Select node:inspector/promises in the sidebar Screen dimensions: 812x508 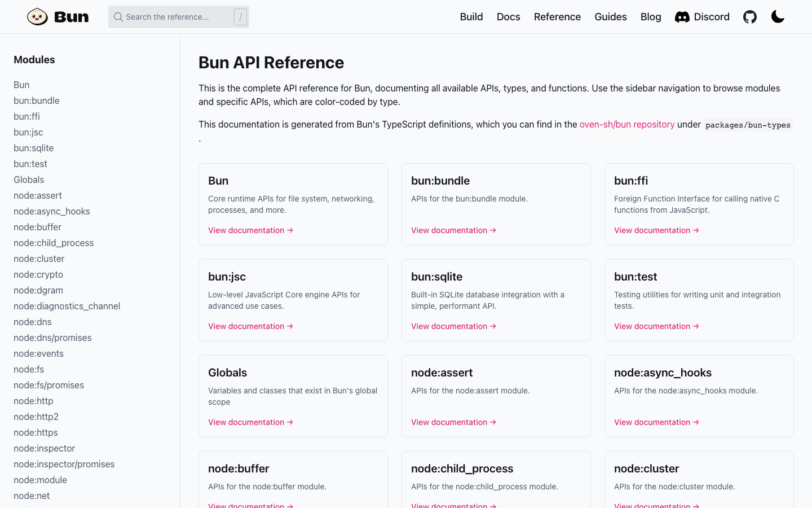(x=64, y=464)
